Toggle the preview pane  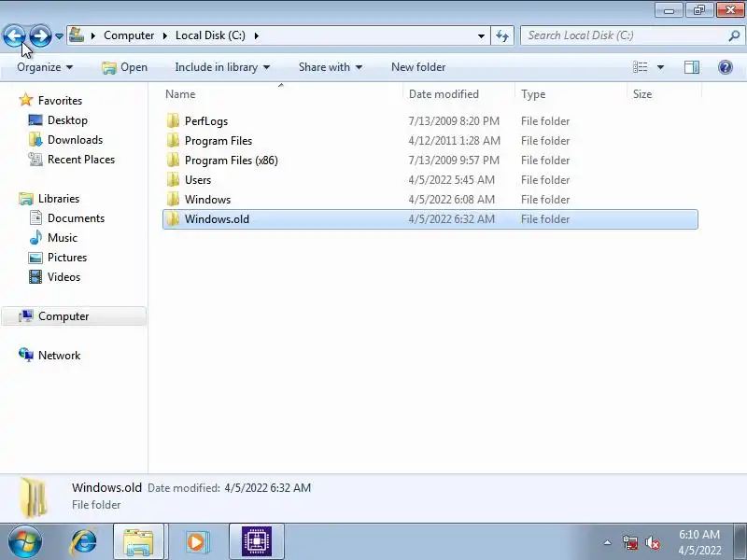coord(692,67)
